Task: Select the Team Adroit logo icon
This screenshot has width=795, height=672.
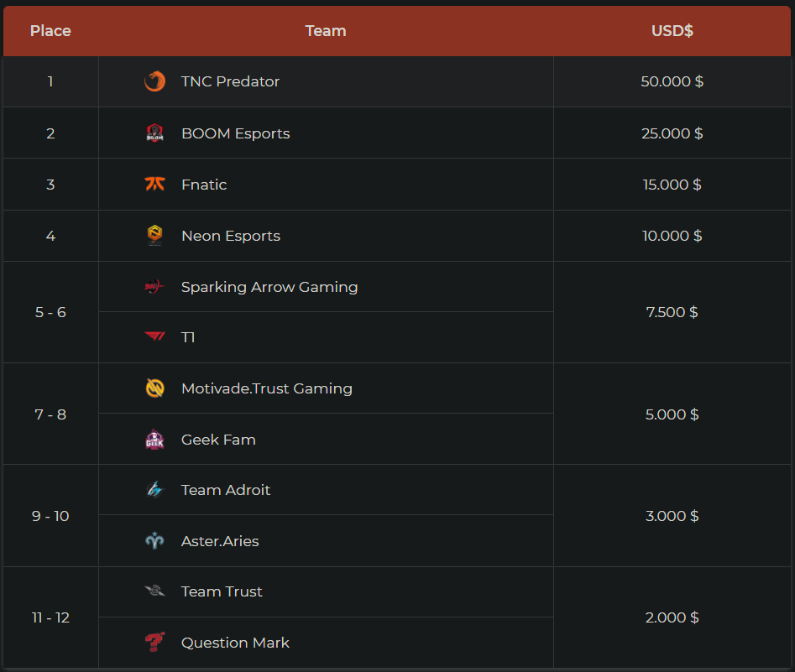Action: 154,490
